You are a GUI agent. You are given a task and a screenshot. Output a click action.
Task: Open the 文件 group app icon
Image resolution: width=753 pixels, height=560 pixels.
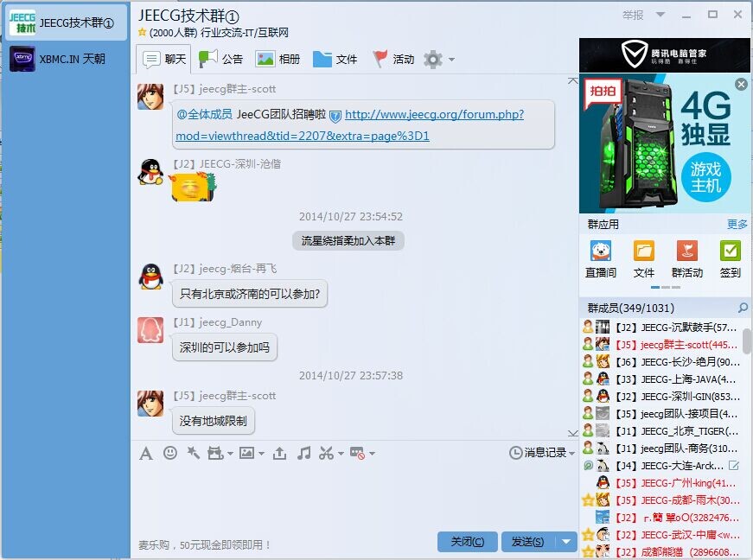point(643,259)
